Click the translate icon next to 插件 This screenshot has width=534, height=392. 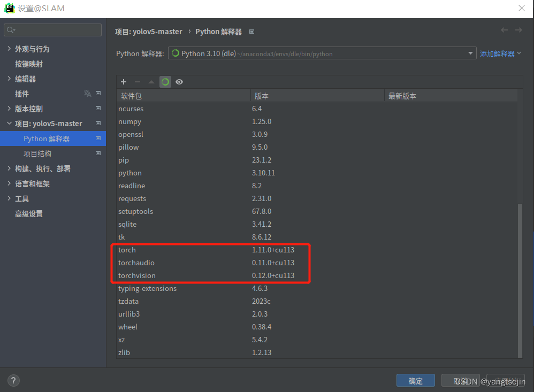click(x=88, y=93)
